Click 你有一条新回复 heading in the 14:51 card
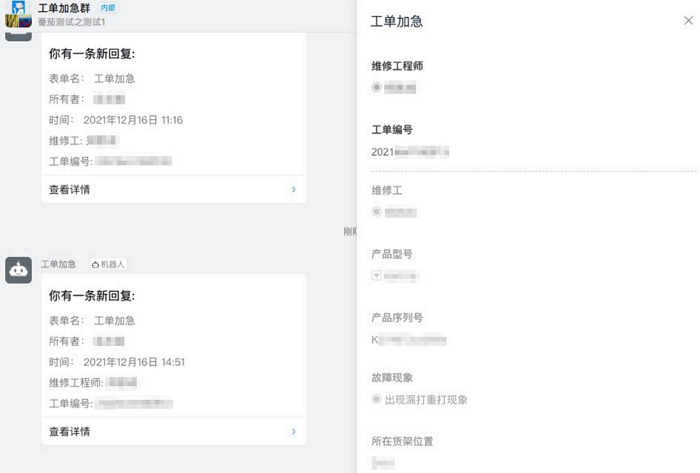700x473 pixels. click(92, 295)
